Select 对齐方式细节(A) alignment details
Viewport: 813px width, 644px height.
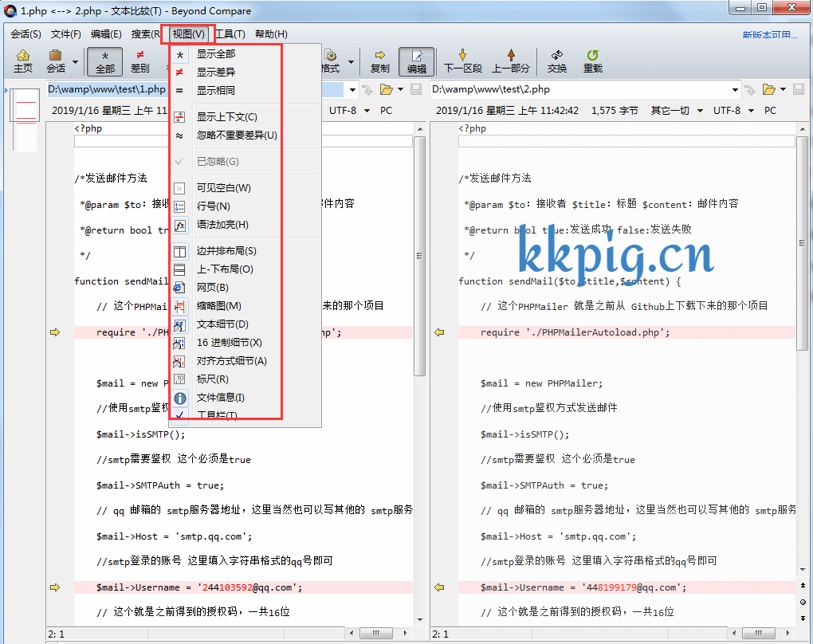(x=245, y=361)
